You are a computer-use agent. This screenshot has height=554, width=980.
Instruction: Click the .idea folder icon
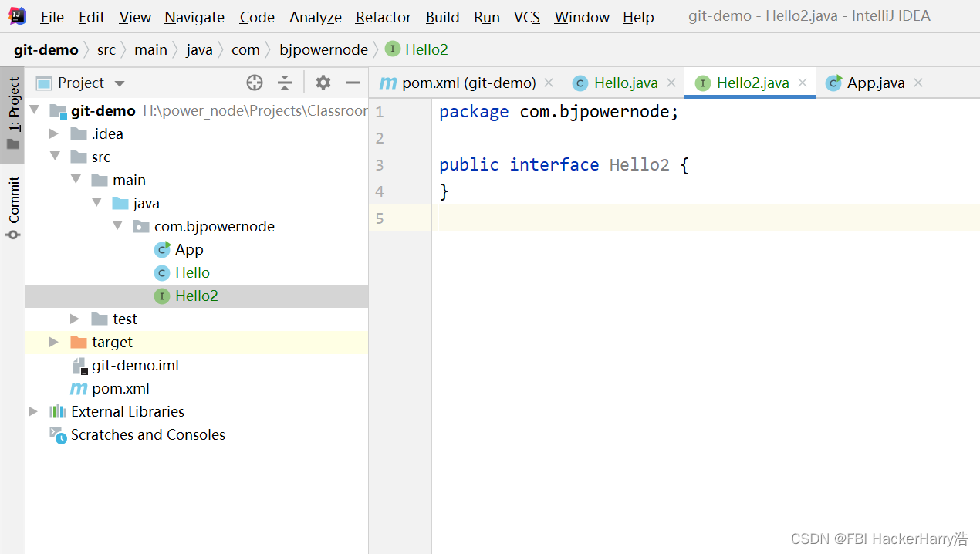[x=79, y=133]
